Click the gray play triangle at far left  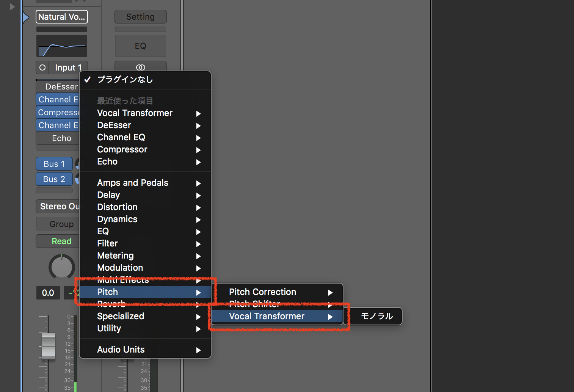click(12, 6)
